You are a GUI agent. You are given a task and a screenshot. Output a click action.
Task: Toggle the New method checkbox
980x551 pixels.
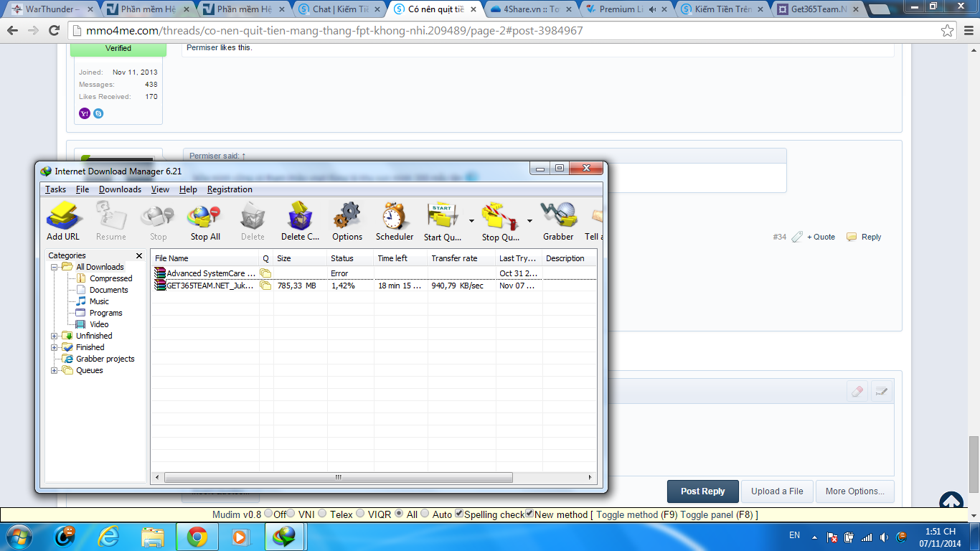pyautogui.click(x=529, y=514)
